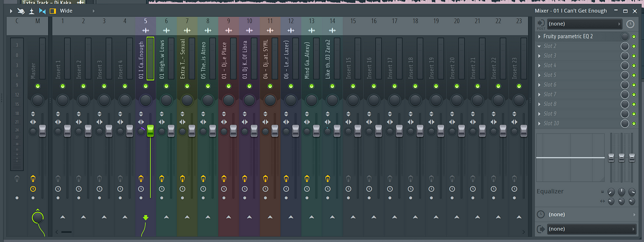
Task: Click the empty Slot 4 label
Action: pos(550,65)
